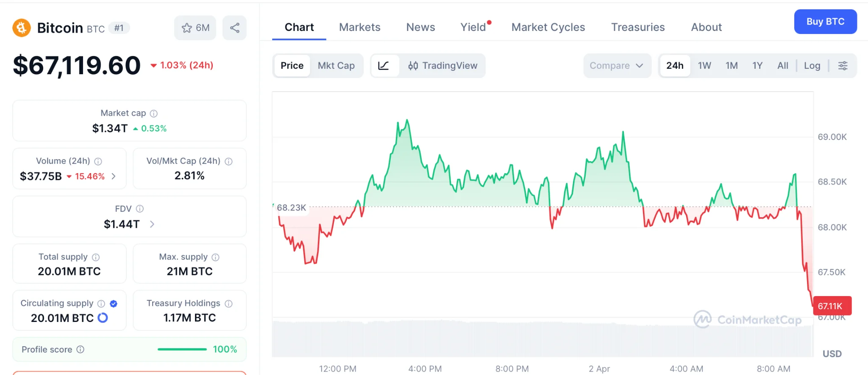The height and width of the screenshot is (375, 868).
Task: Click the Treasury Holdings info icon
Action: pos(228,303)
